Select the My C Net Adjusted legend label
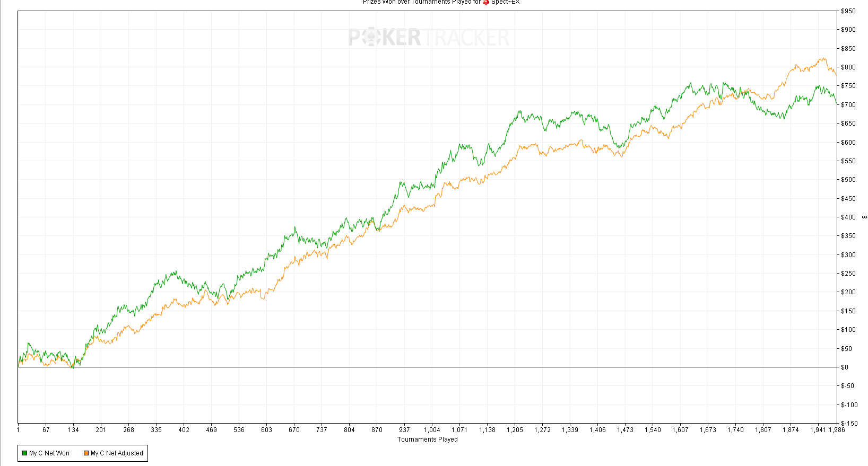Viewport: 868px width, 466px height. 117,453
